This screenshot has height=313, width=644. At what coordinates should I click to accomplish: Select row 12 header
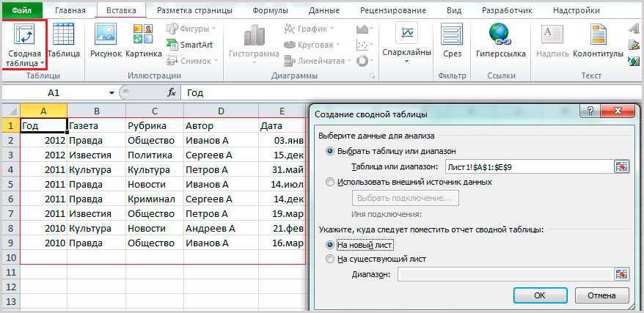coord(11,287)
